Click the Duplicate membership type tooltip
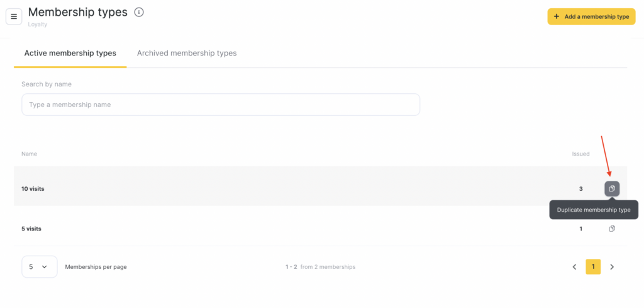Image resolution: width=644 pixels, height=308 pixels. (x=594, y=210)
